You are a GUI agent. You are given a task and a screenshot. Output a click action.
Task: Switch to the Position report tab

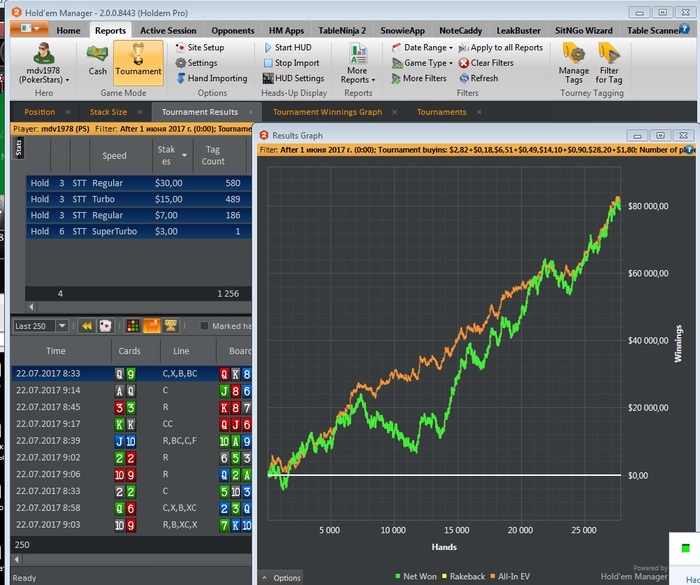tap(40, 112)
